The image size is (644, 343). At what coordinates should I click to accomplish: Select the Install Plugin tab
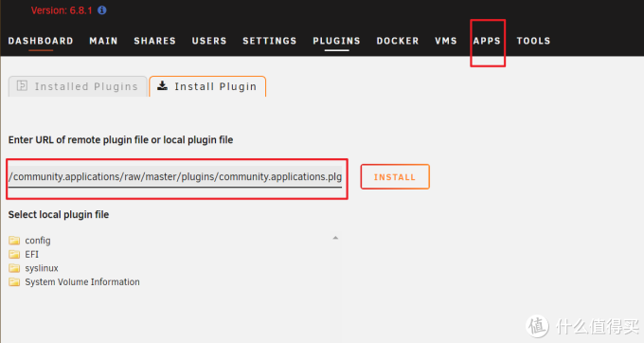click(207, 86)
